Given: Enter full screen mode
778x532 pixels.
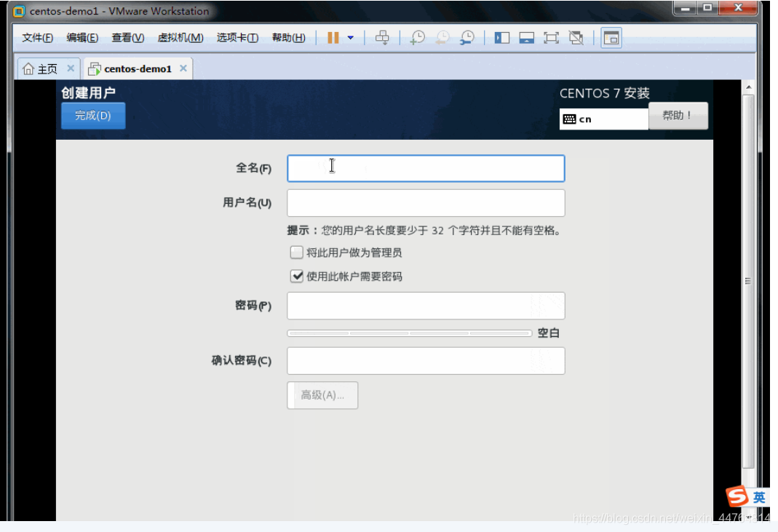Looking at the screenshot, I should click(x=551, y=38).
